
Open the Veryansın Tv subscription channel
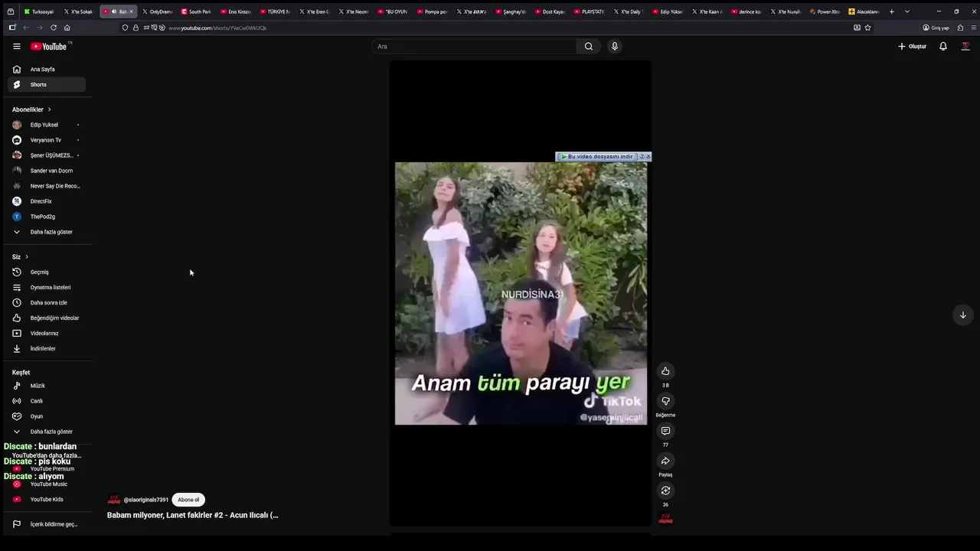46,140
